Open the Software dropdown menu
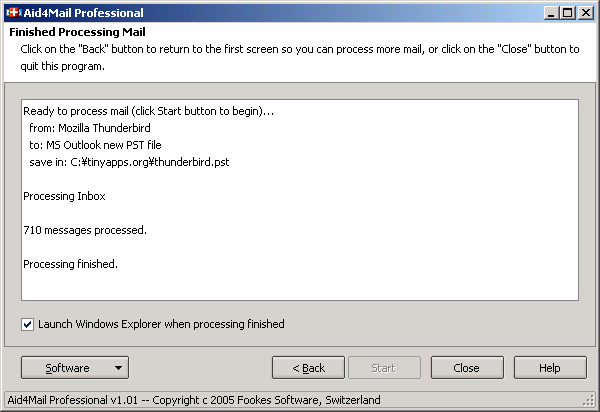This screenshot has width=600, height=412. pos(73,368)
